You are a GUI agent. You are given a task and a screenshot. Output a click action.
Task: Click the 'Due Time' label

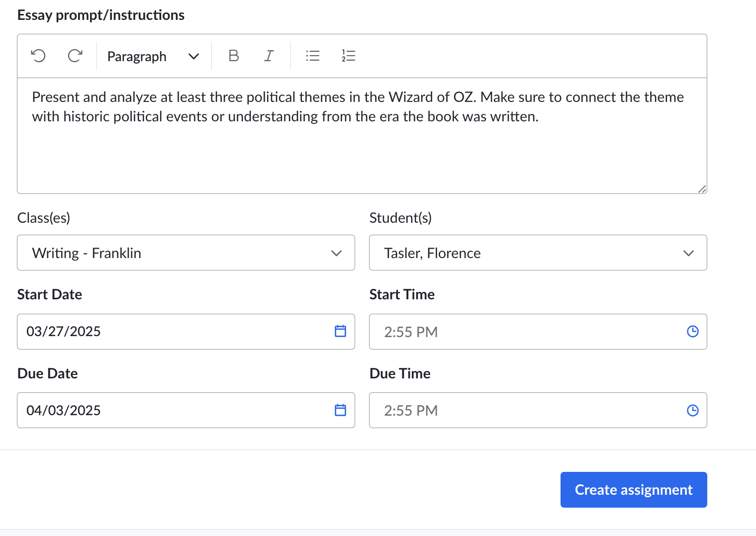400,373
